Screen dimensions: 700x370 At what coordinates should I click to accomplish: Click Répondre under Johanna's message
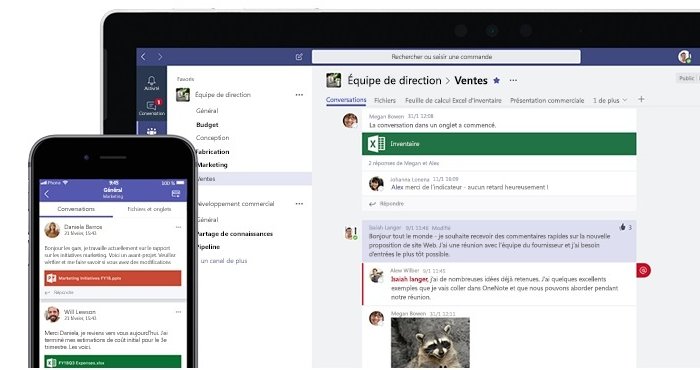point(387,204)
